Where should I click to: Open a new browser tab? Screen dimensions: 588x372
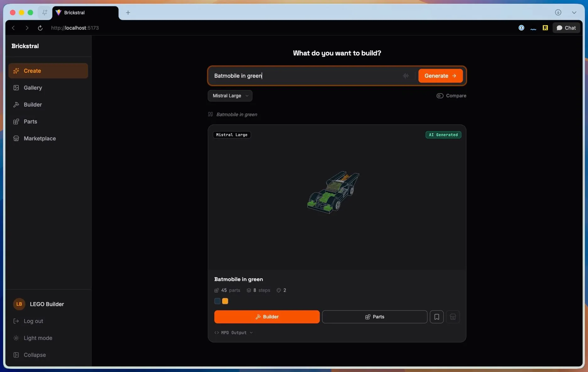pyautogui.click(x=128, y=13)
